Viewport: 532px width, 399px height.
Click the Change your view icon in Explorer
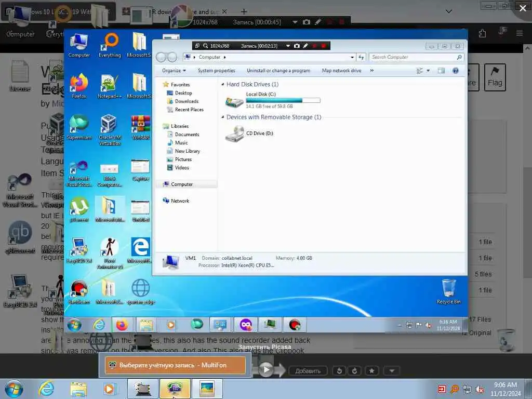(420, 71)
